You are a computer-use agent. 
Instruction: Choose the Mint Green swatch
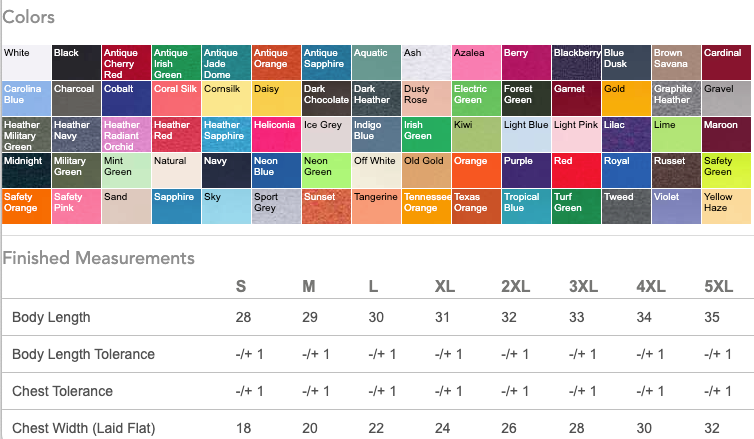pyautogui.click(x=126, y=170)
